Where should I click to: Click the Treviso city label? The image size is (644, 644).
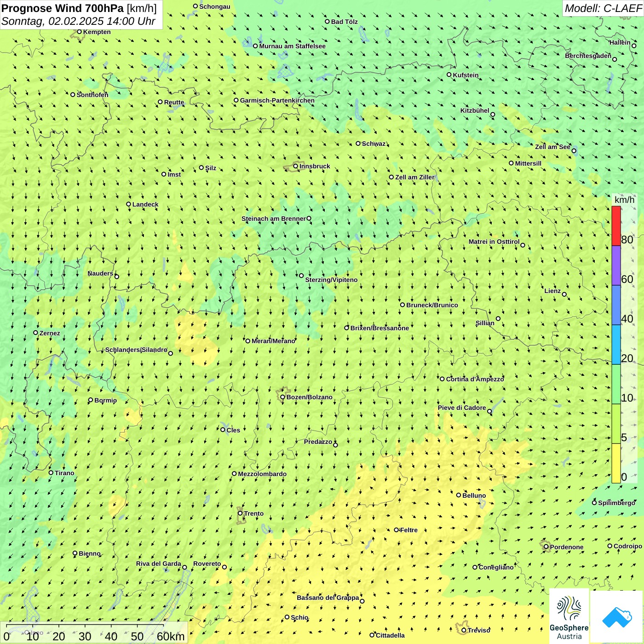[x=479, y=630]
